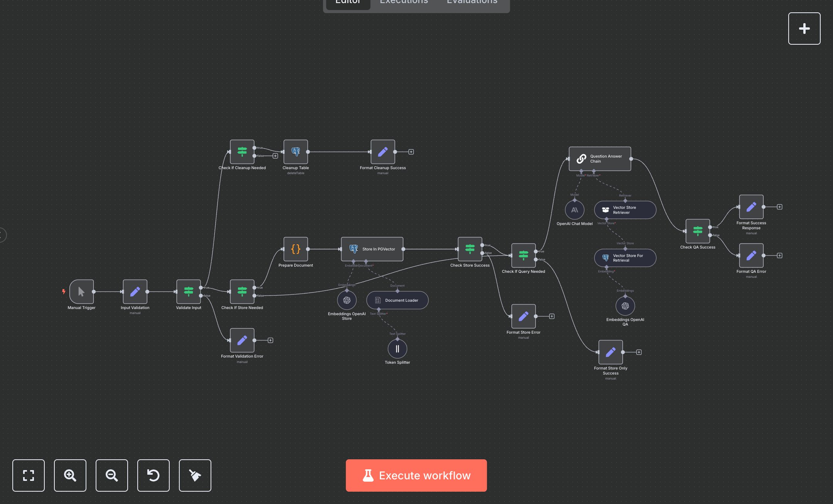
Task: Select the zoom out tool
Action: (x=111, y=475)
